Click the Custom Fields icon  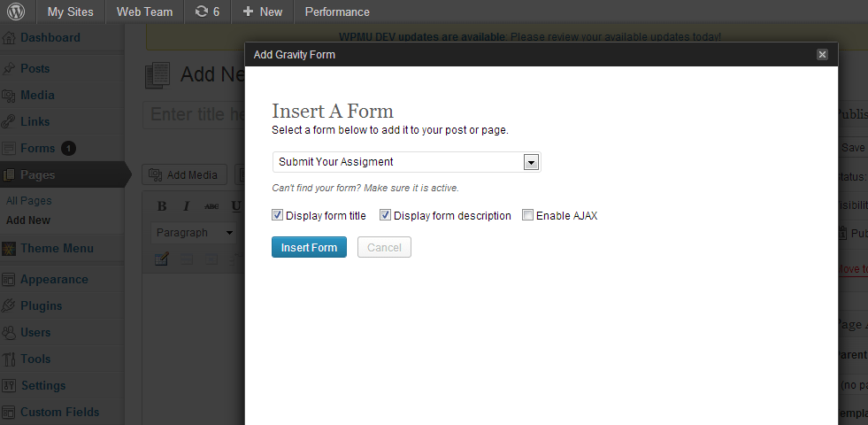[x=8, y=413]
